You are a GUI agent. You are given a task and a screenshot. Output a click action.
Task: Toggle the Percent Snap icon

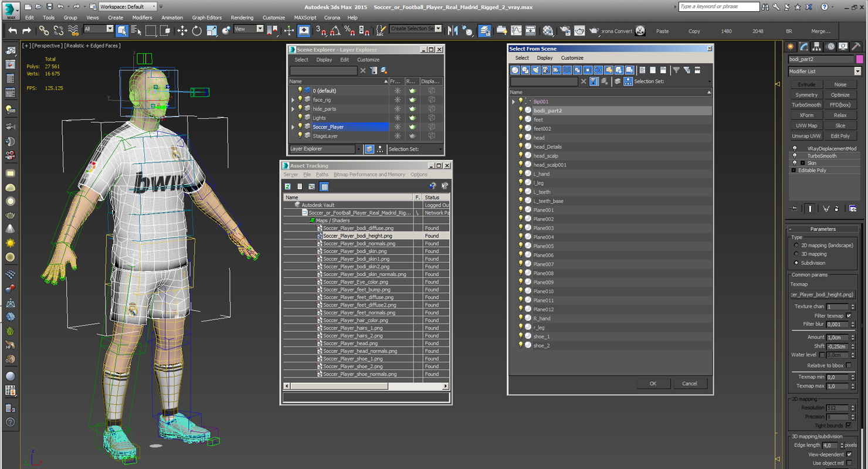[350, 30]
